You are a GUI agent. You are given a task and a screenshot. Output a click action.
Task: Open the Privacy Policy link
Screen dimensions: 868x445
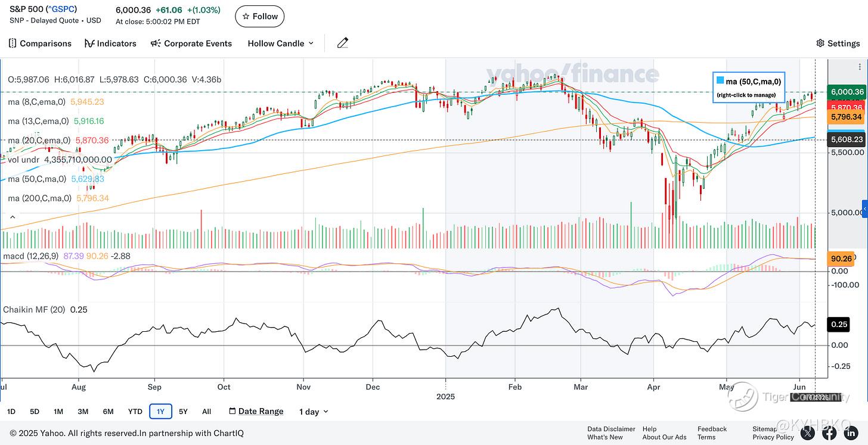tap(773, 437)
